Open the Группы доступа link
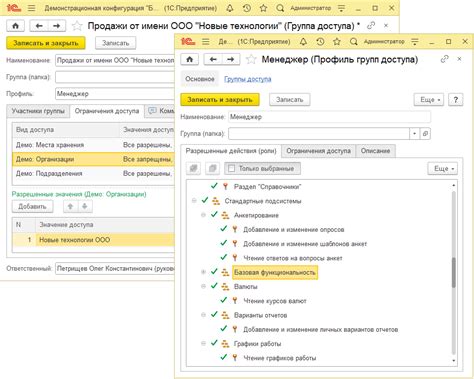The image size is (474, 379). coord(248,79)
